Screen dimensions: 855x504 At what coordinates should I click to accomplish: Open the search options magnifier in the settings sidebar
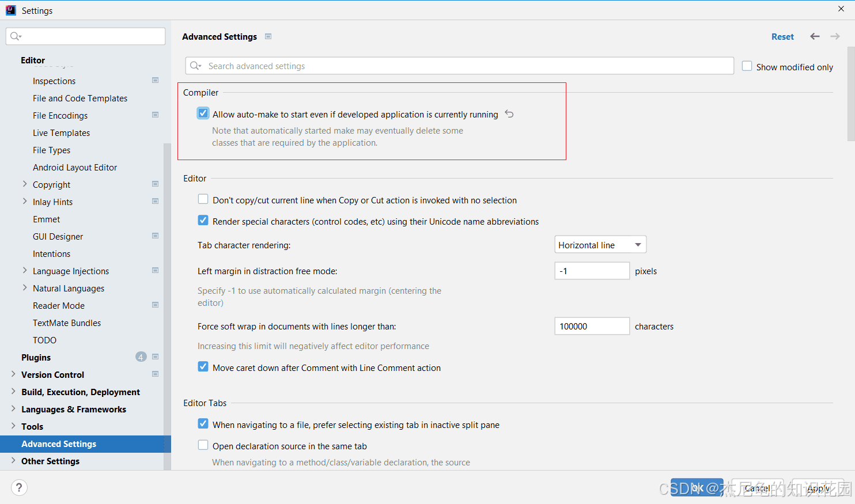(14, 36)
